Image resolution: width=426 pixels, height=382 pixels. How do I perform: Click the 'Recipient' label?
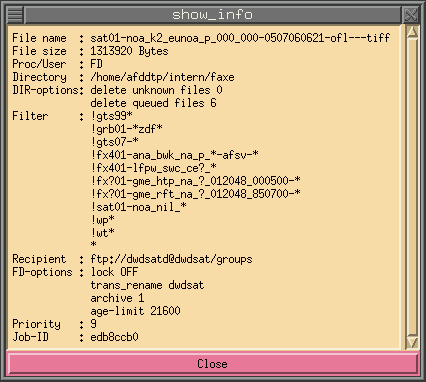tap(39, 259)
